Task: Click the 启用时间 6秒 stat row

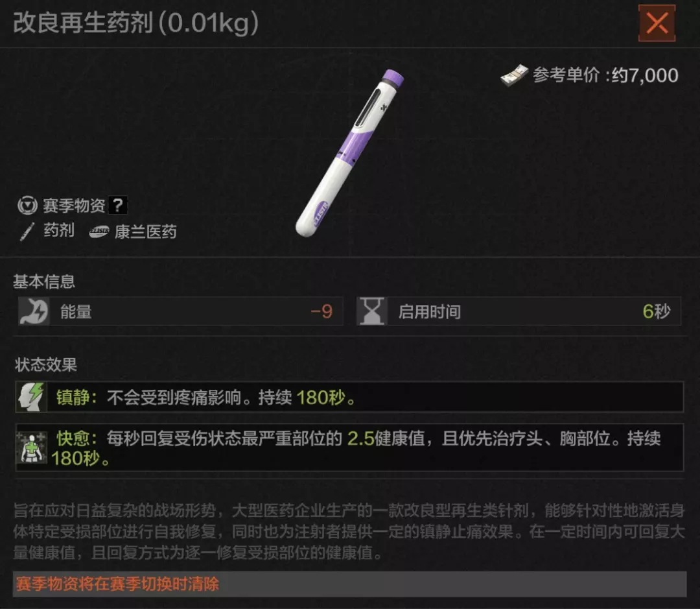Action: [x=519, y=311]
